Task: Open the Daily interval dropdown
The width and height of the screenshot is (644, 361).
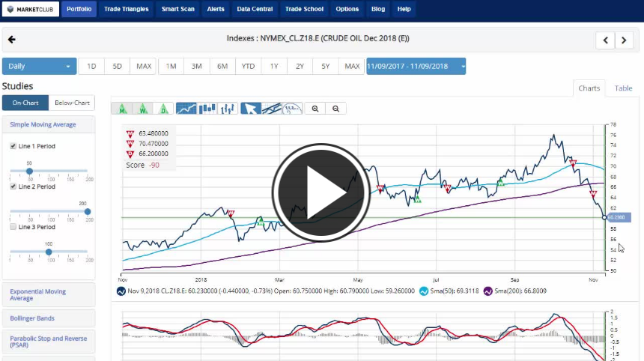Action: coord(40,66)
